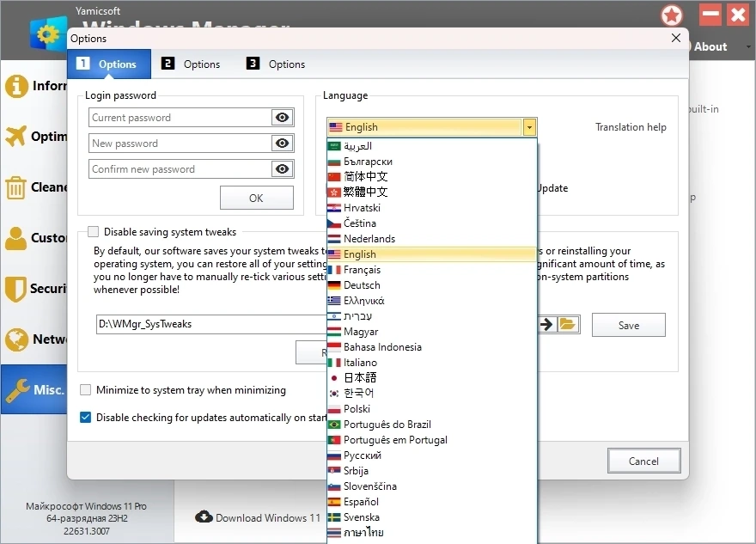Open the Security shield section
The height and width of the screenshot is (544, 756).
(34, 289)
